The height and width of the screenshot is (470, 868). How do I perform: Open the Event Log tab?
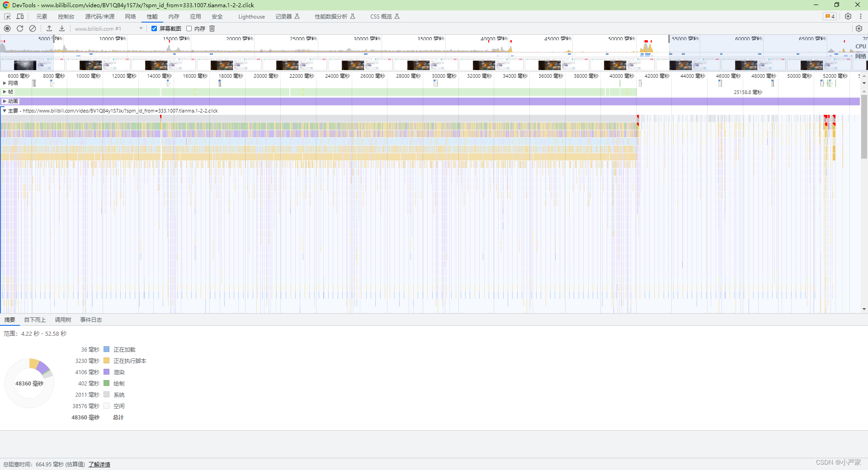(91, 320)
